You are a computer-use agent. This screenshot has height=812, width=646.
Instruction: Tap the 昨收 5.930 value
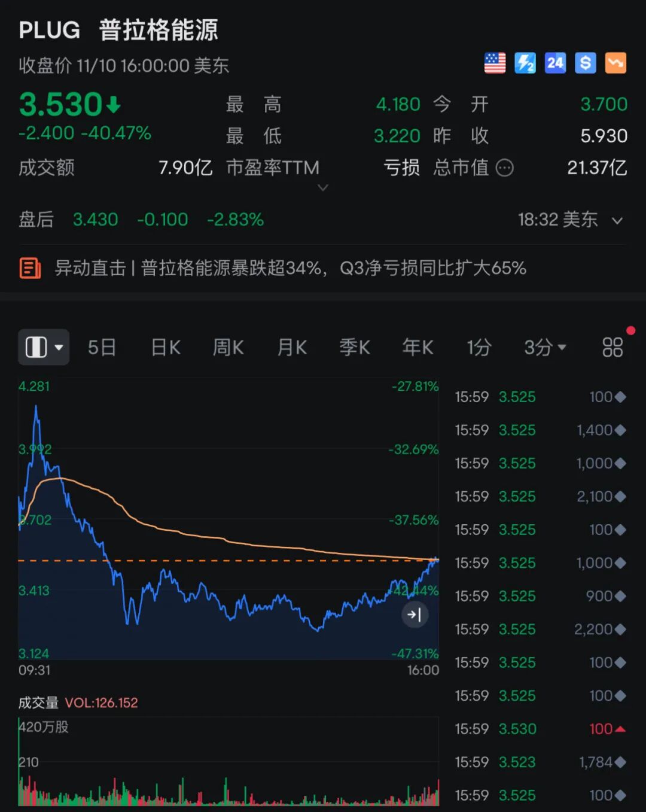click(x=604, y=136)
